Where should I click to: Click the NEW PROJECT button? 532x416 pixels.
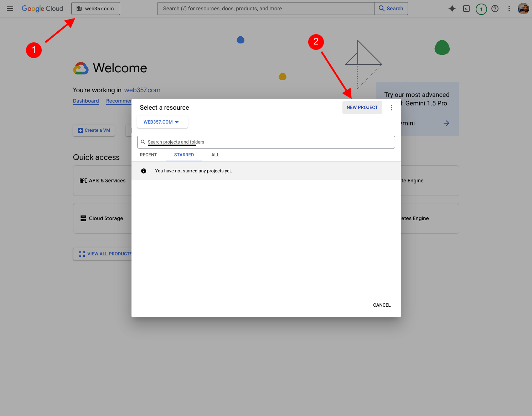pyautogui.click(x=362, y=108)
